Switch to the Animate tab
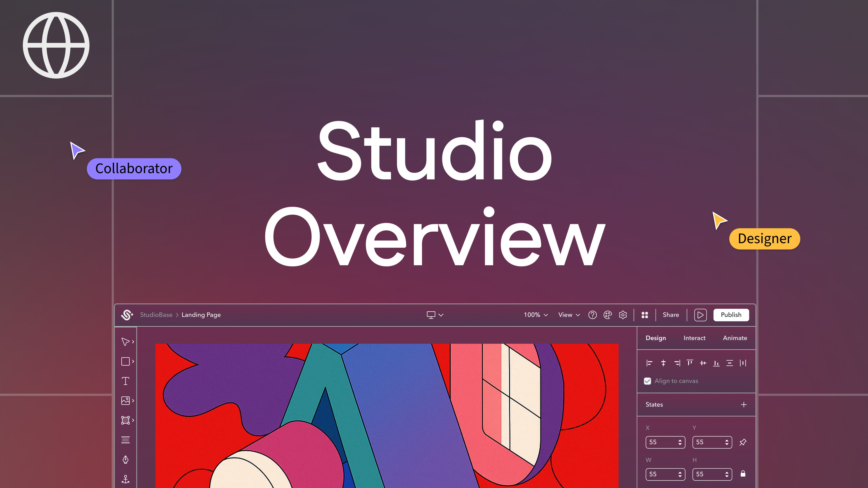868x488 pixels. coord(735,338)
